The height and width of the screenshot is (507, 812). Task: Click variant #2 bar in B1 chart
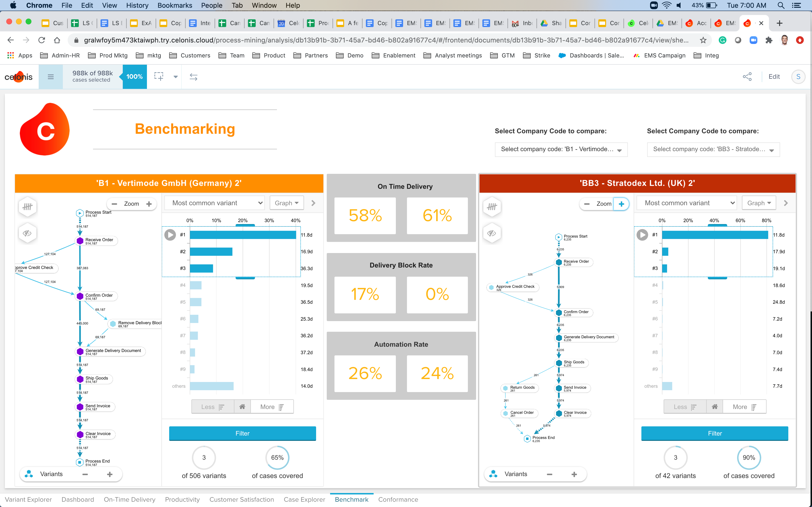[211, 252]
